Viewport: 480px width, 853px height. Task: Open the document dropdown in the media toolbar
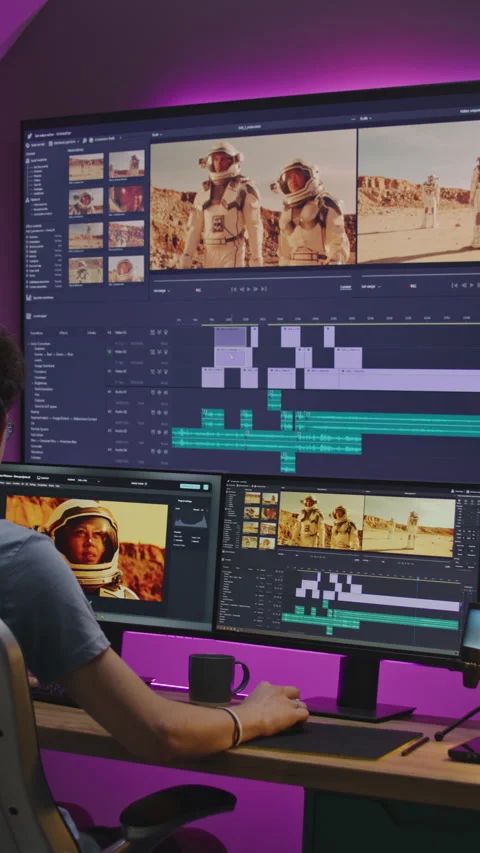[x=64, y=143]
